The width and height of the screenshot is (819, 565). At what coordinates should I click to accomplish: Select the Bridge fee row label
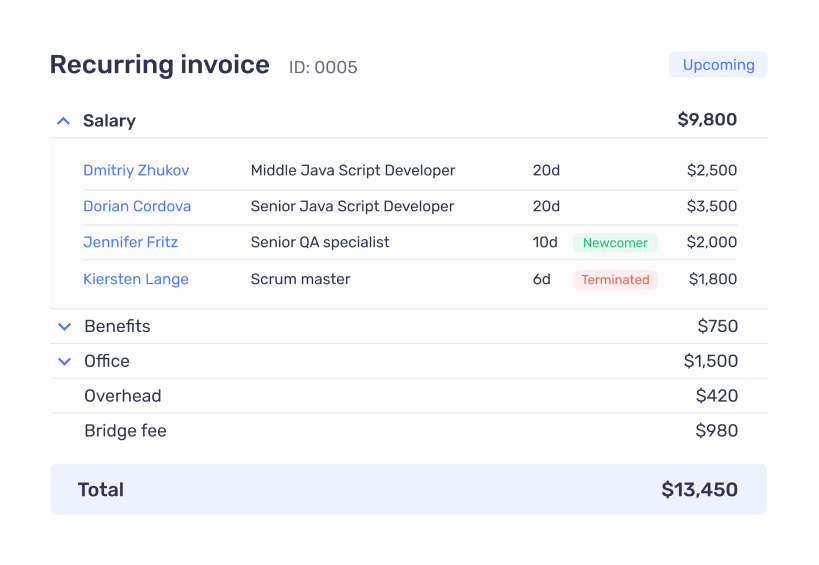pyautogui.click(x=125, y=431)
